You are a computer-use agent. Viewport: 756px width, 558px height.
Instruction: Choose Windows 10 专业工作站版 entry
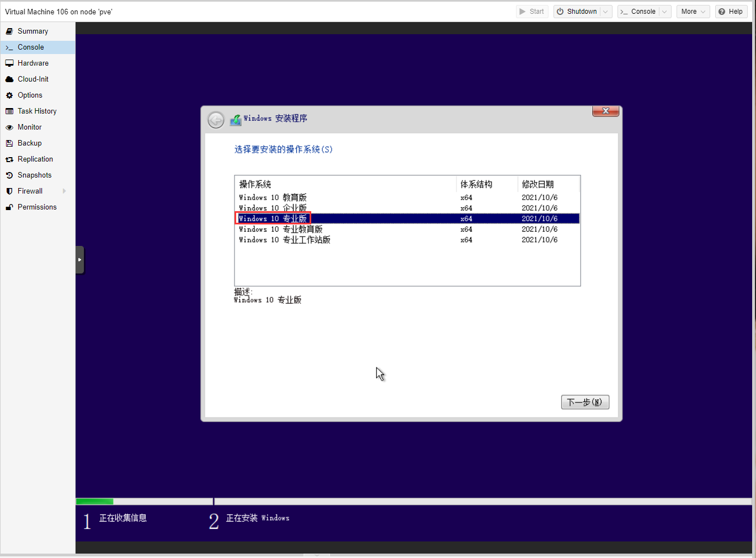[284, 240]
